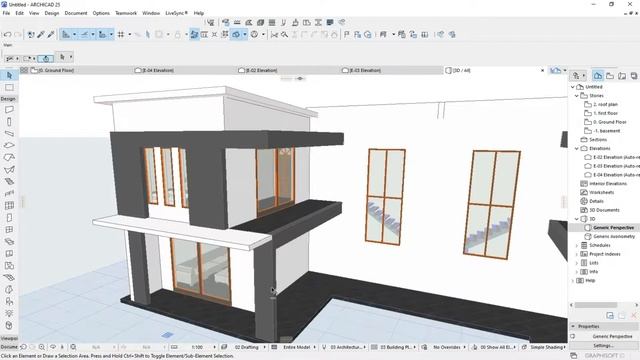Screen dimensions: 640x360
Task: Select the Roof tool in the toolbox
Action: [9, 158]
